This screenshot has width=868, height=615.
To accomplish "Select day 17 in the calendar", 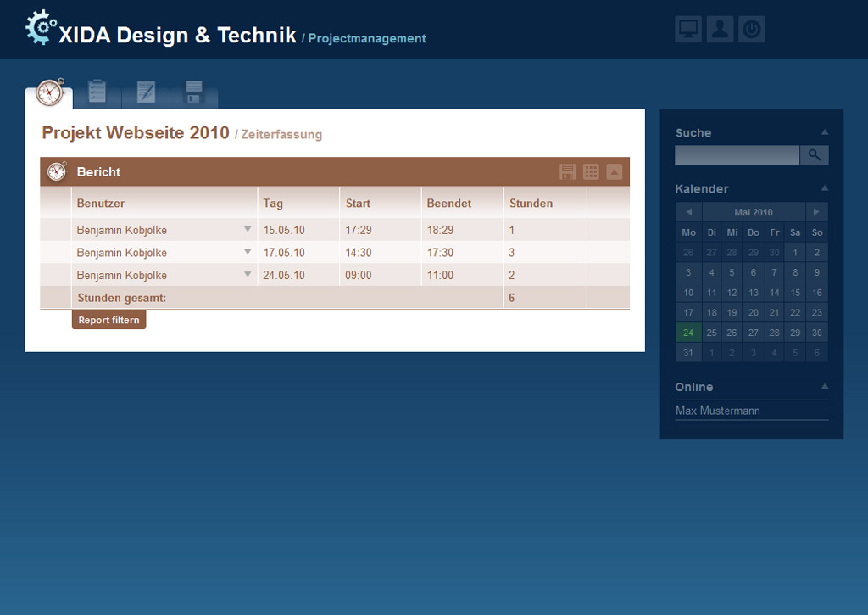I will point(688,312).
